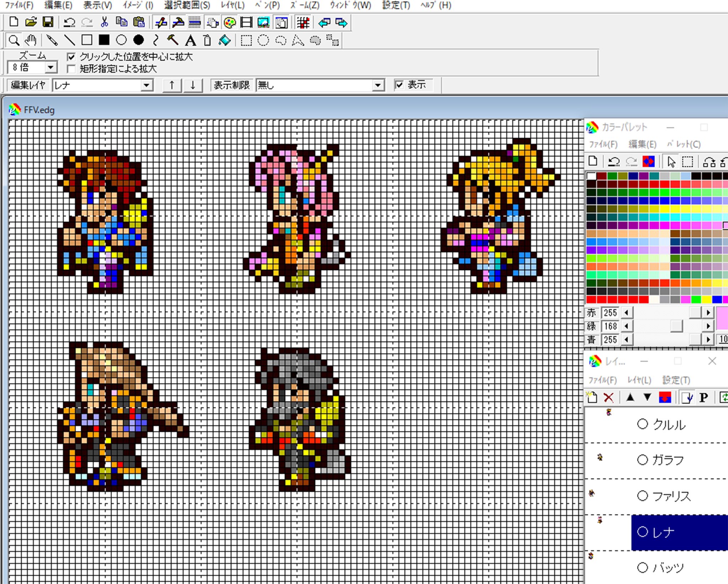728x584 pixels.
Task: Toggle visibility circle of ファリス layer
Action: (x=642, y=495)
